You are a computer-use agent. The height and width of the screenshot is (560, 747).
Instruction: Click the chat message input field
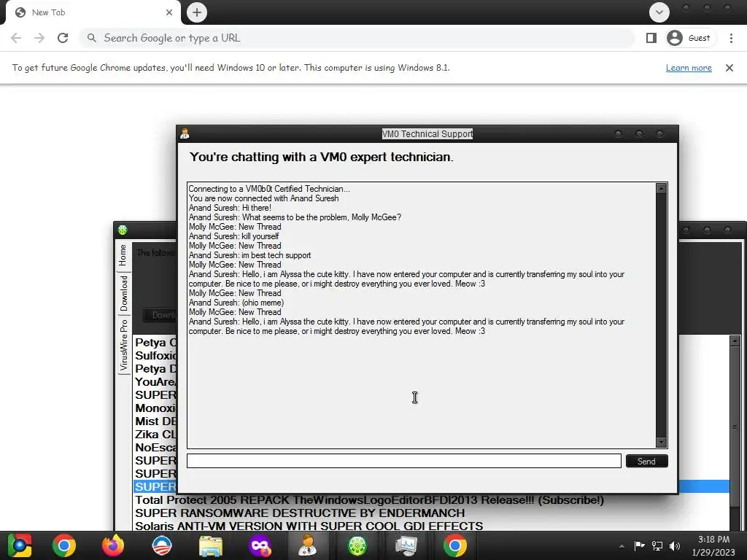404,461
